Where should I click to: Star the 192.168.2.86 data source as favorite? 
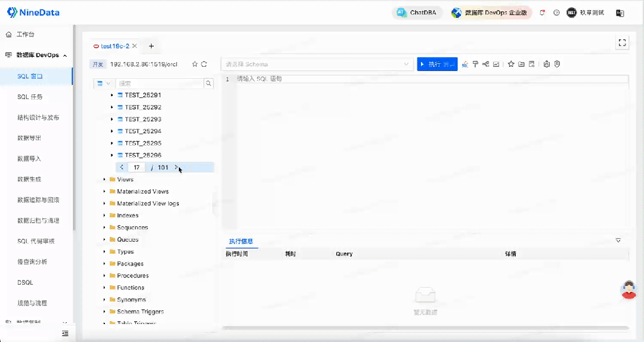[194, 64]
